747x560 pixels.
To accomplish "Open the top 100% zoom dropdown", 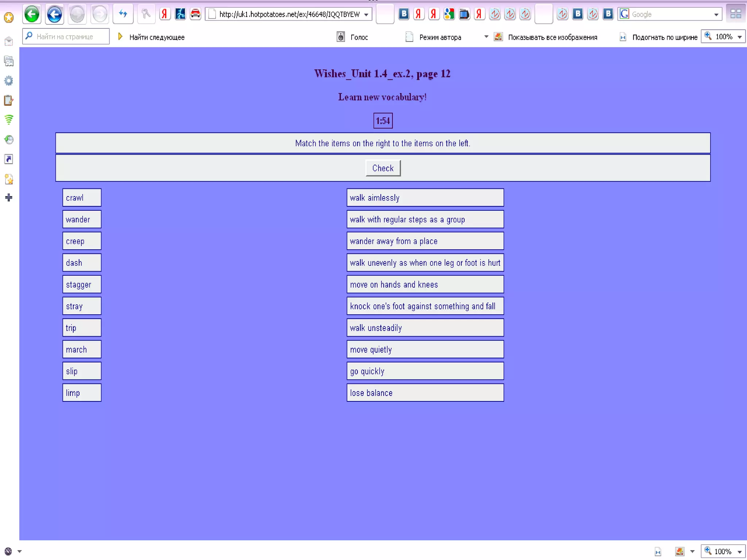I will tap(740, 37).
